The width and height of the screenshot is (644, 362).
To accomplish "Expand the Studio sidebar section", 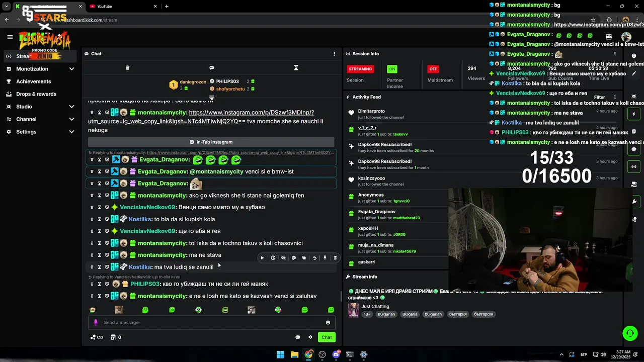I will click(71, 107).
